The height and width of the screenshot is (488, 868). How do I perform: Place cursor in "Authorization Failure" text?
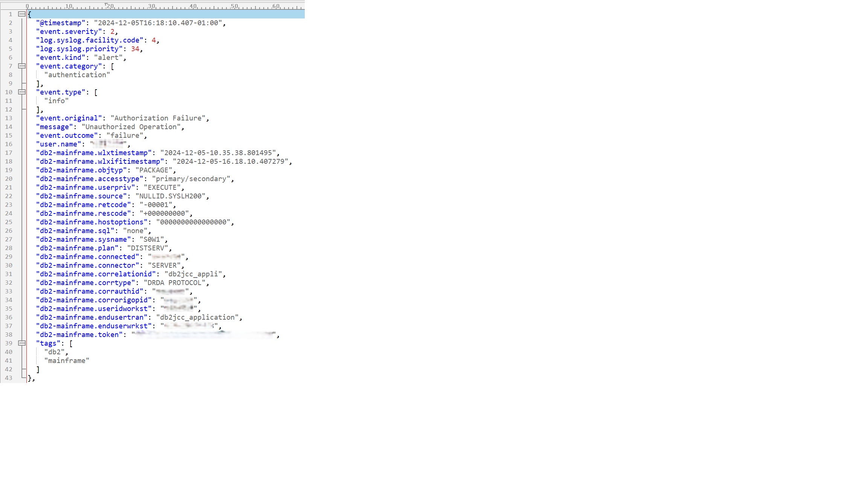pos(158,118)
